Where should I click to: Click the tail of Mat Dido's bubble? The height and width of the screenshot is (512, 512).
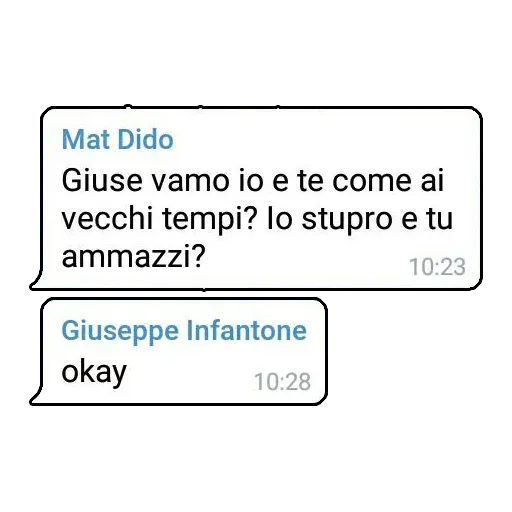click(36, 282)
